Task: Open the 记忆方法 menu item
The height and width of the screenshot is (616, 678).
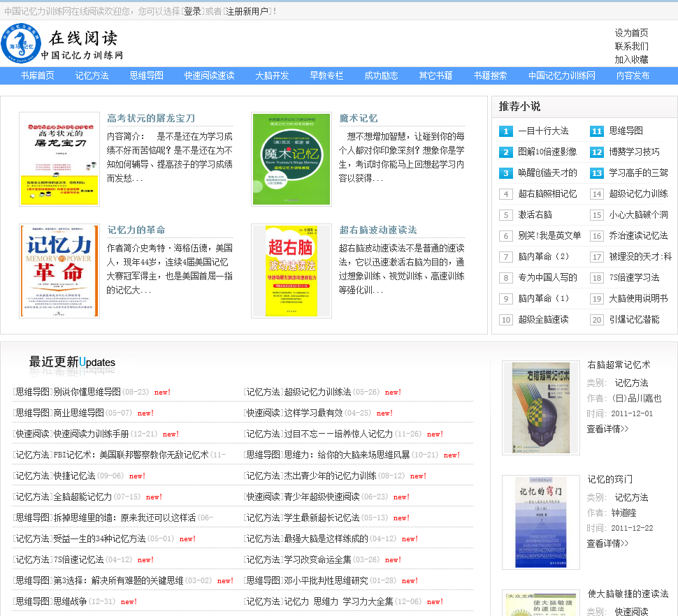Action: coord(92,75)
